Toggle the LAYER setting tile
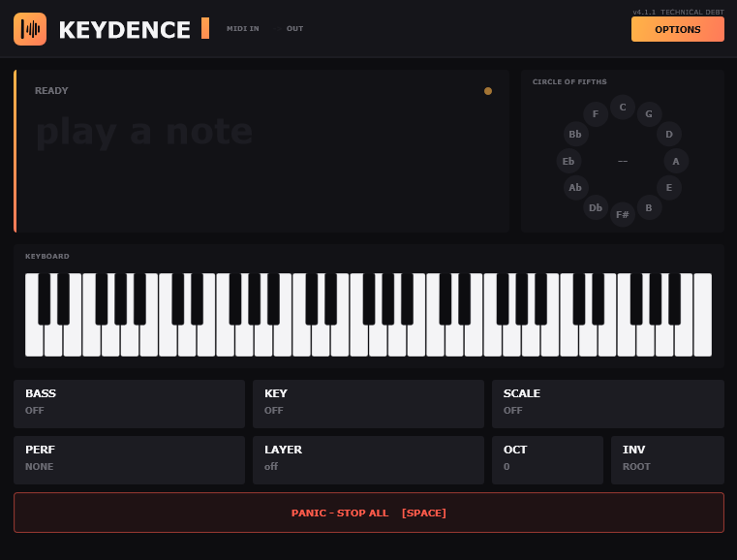 tap(368, 460)
